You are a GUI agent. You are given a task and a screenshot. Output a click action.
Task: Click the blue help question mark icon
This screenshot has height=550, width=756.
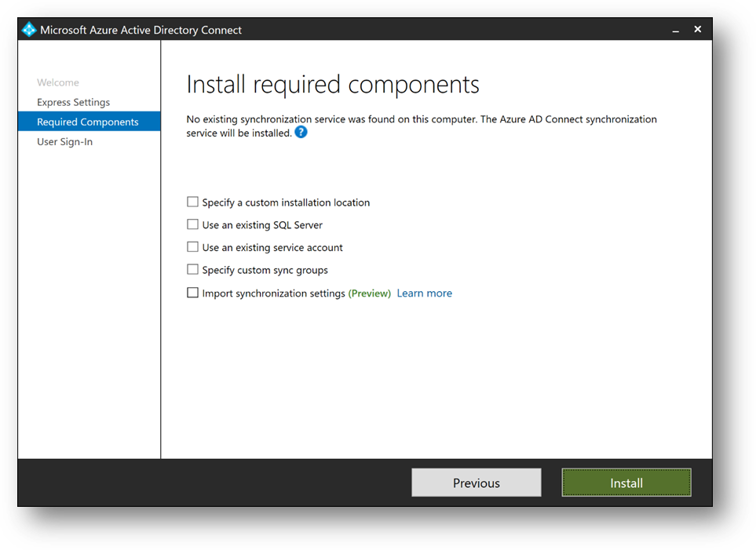pos(301,133)
